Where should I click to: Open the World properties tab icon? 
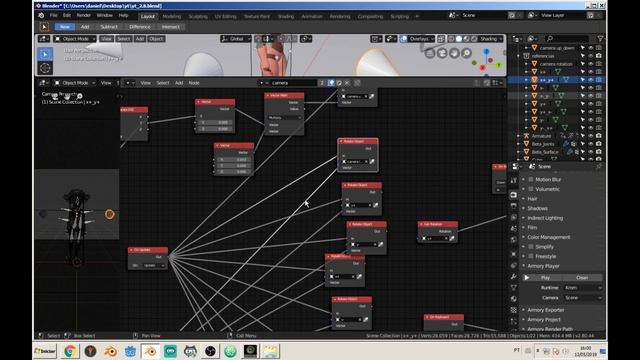(x=513, y=240)
